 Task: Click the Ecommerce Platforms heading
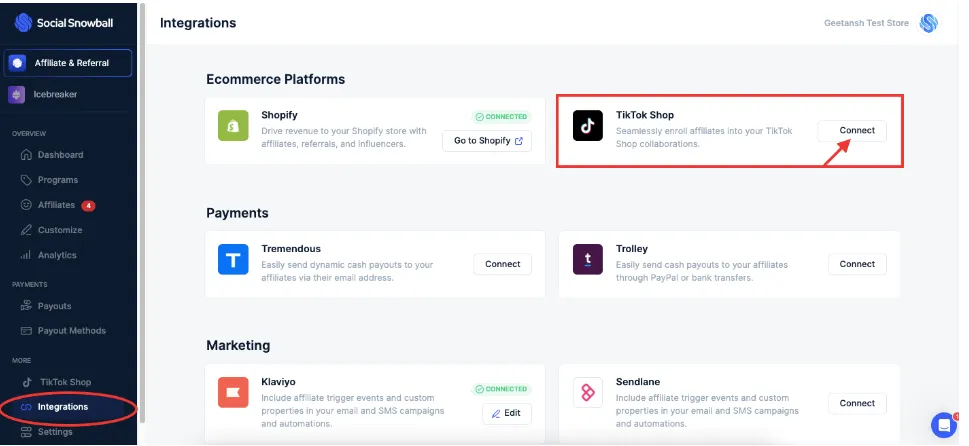tap(276, 79)
